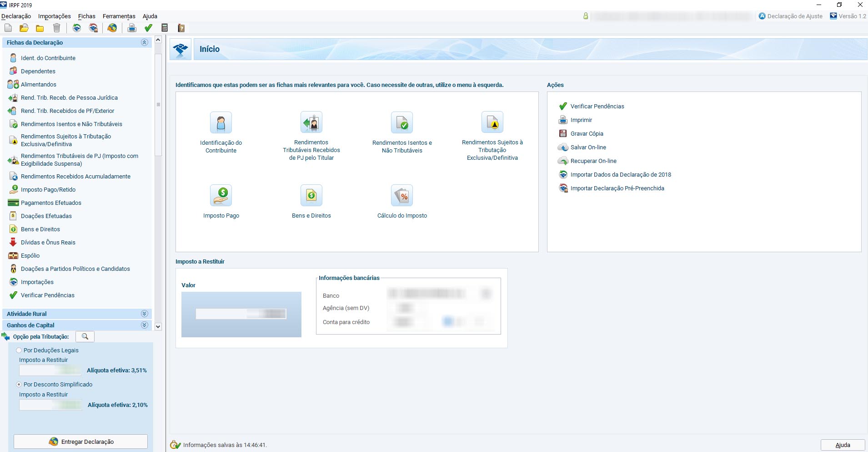Viewport: 868px width, 452px height.
Task: Click the magnifier next to Opção pela Tributação
Action: [85, 336]
